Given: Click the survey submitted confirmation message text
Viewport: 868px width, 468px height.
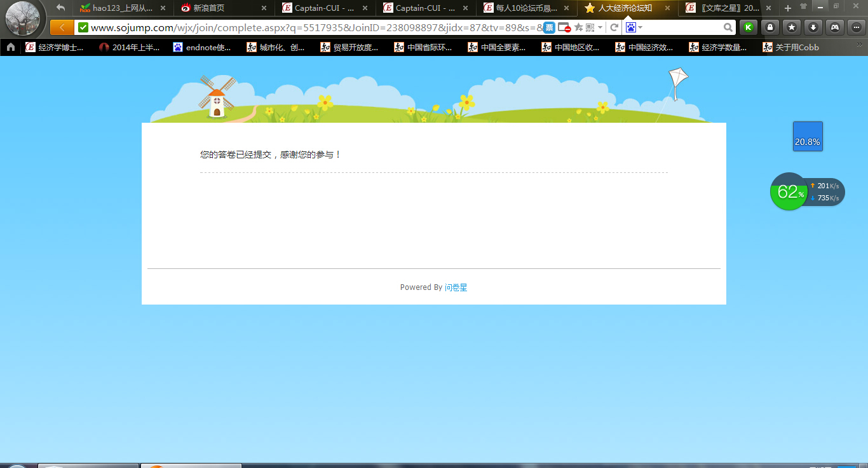Looking at the screenshot, I should [271, 155].
